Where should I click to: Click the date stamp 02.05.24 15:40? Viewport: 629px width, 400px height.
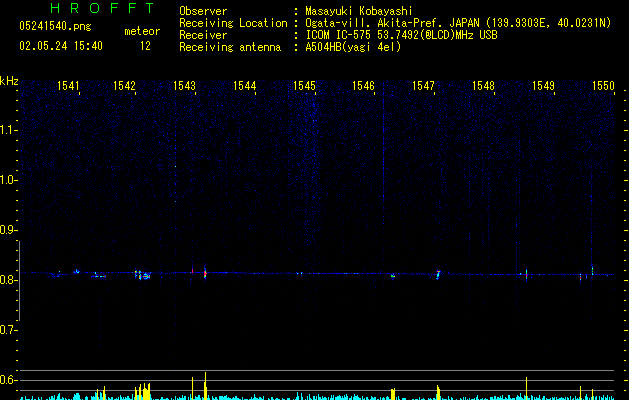pos(61,46)
